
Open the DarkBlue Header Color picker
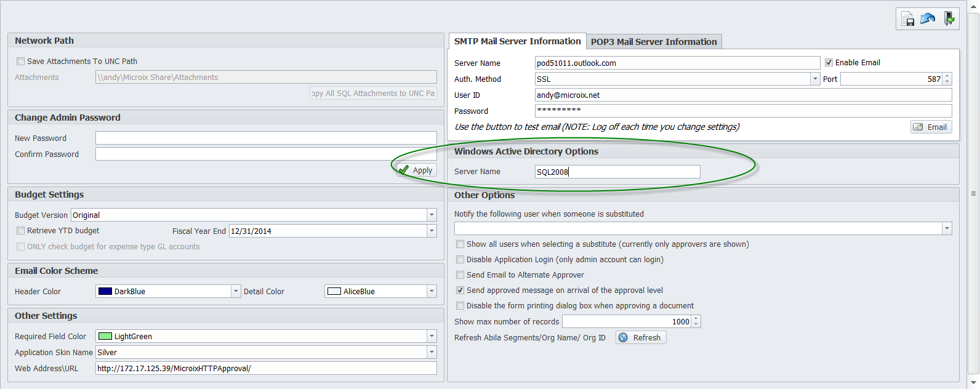tap(236, 291)
